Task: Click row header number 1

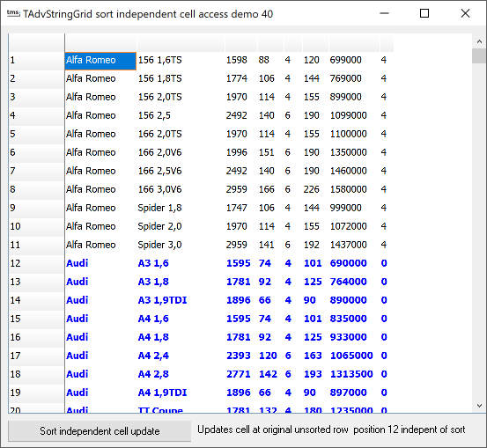Action: tap(36, 61)
